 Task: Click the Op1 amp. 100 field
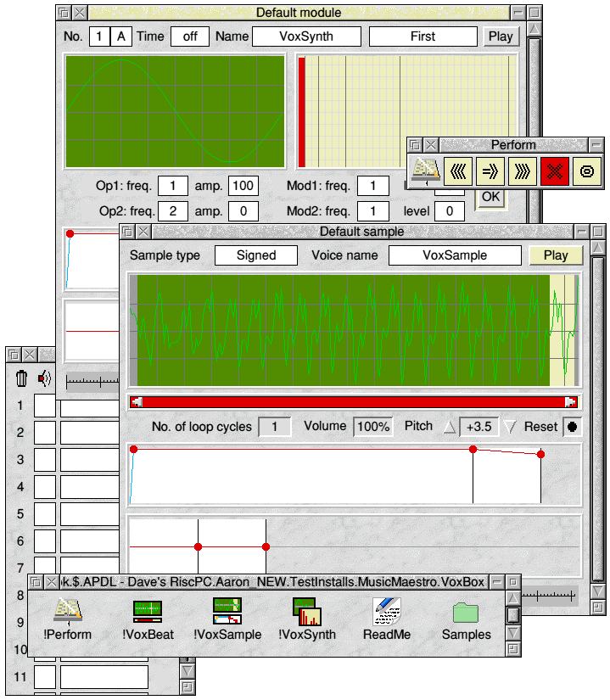pyautogui.click(x=243, y=186)
